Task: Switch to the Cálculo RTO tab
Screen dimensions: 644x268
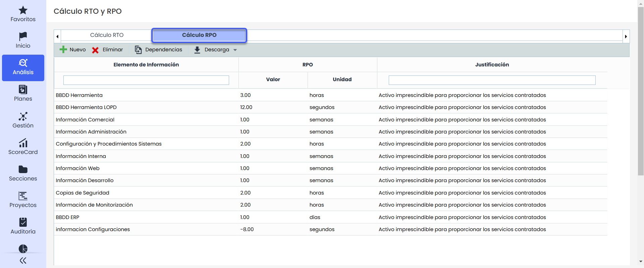Action: click(x=107, y=35)
